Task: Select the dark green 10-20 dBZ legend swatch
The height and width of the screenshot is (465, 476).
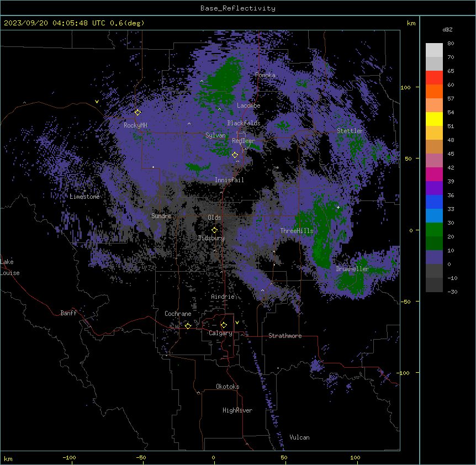Action: pos(434,243)
